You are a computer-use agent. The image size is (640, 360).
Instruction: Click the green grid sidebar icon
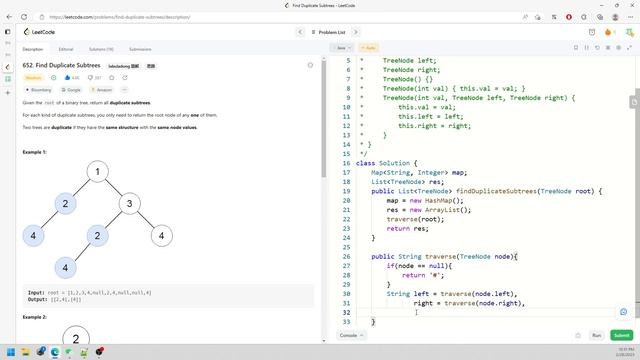pyautogui.click(x=8, y=79)
